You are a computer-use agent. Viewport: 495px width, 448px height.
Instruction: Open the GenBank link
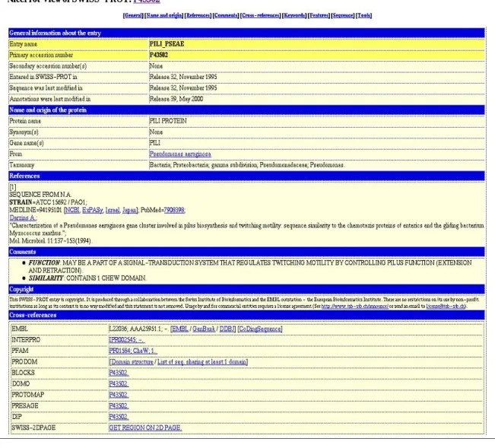pos(204,329)
